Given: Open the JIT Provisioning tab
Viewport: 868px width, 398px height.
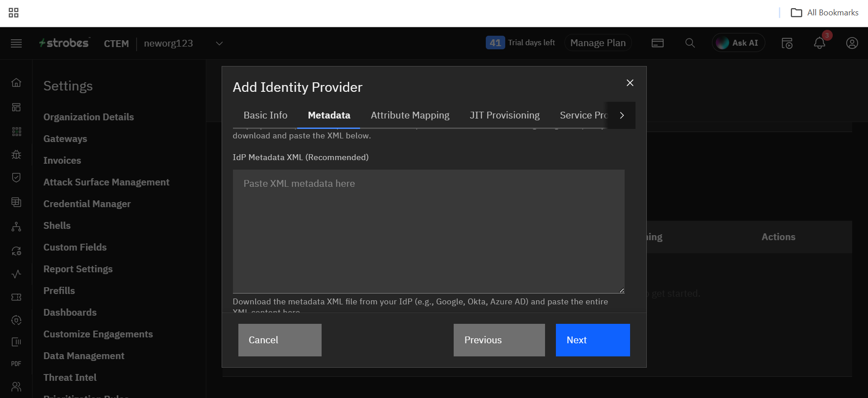Looking at the screenshot, I should (504, 115).
